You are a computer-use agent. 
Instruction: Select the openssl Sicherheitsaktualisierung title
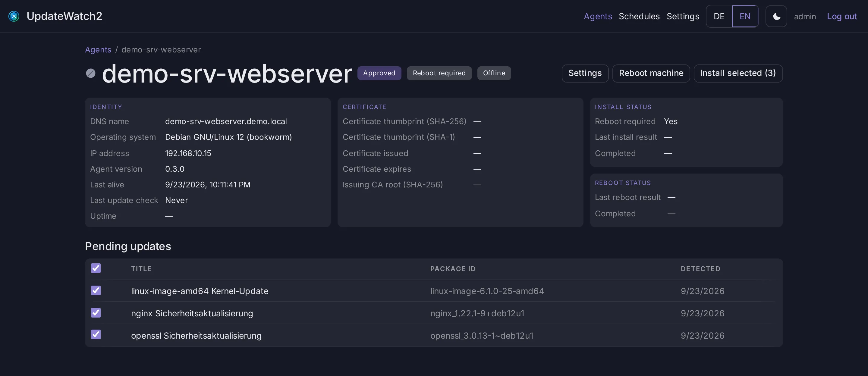(x=196, y=335)
